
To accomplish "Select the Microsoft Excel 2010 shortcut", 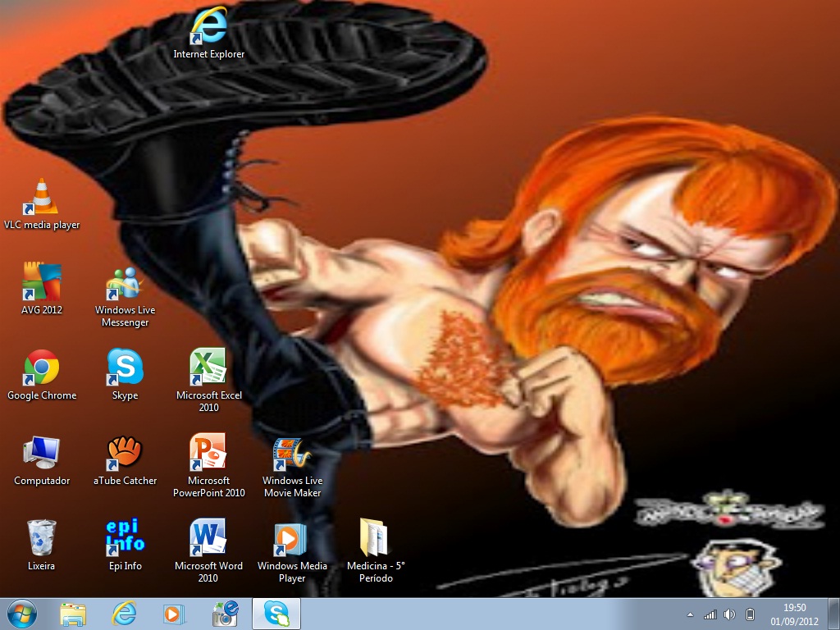I will click(209, 381).
